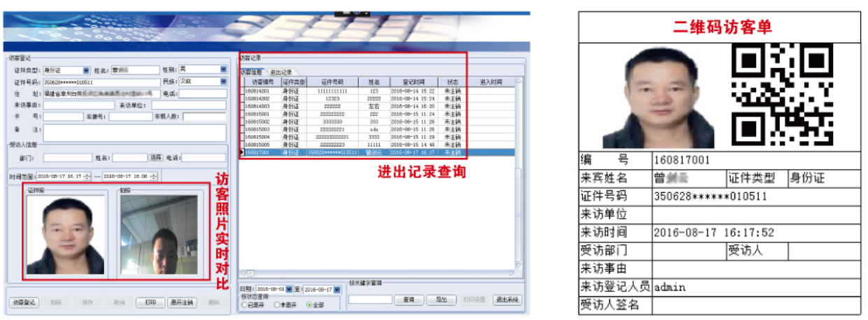This screenshot has height=320, width=868.
Task: Click the 导出 export button
Action: (441, 299)
